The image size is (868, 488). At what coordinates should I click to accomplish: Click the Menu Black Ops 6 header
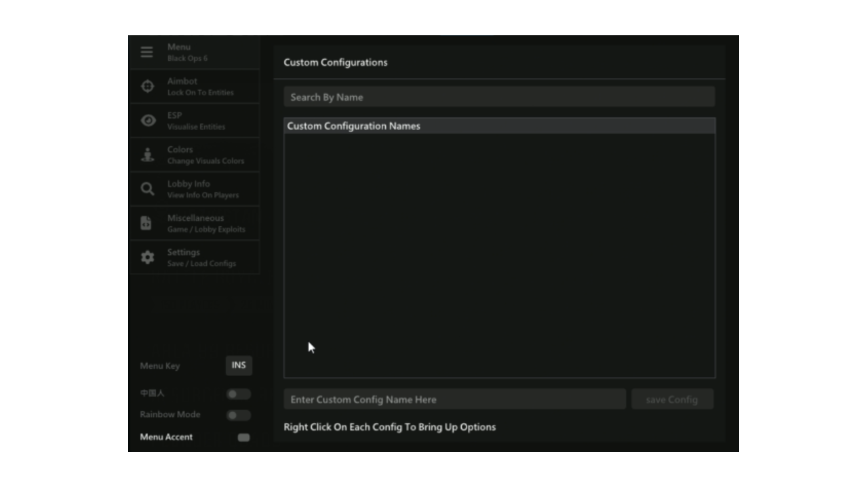[195, 52]
